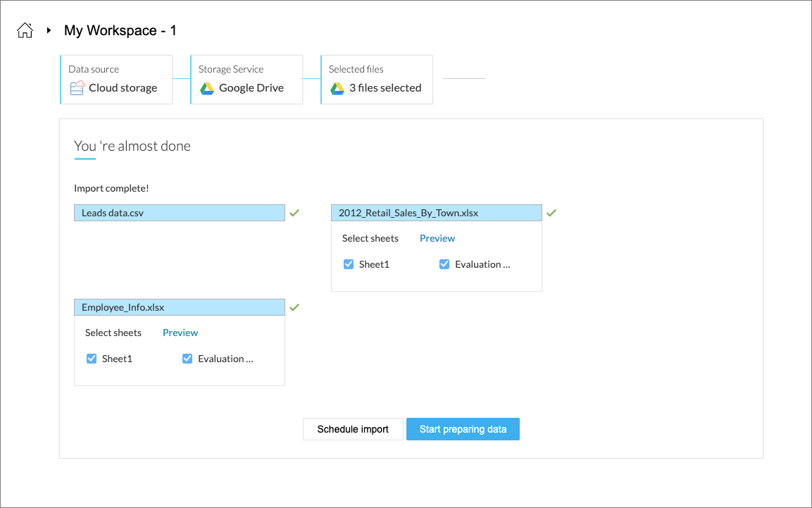The image size is (812, 508).
Task: Uncheck the Evaluation sheet for Retail Sales
Action: pos(444,264)
